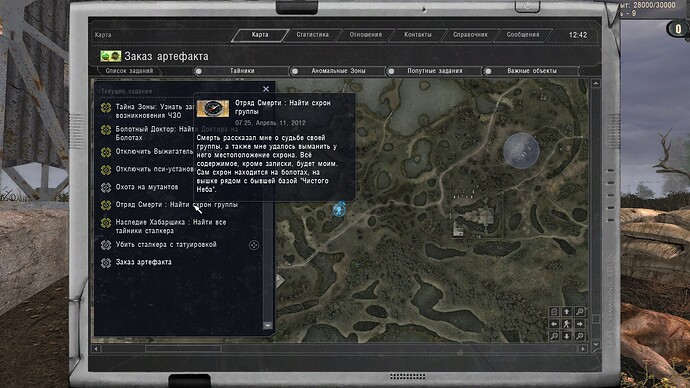Screen dimensions: 690x388
Task: Click the map vertical scrollbar up arrow
Action: tap(595, 83)
